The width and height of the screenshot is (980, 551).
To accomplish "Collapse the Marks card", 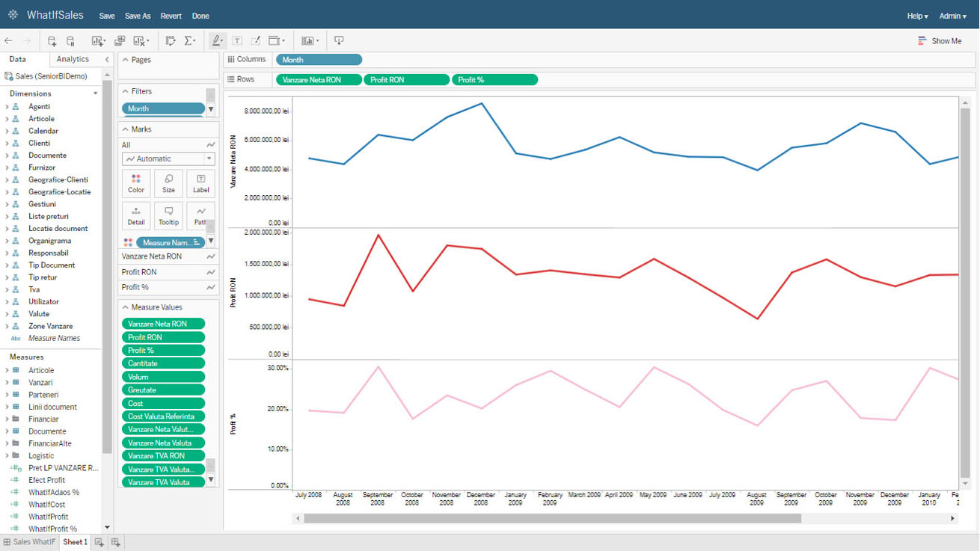I will (x=126, y=129).
